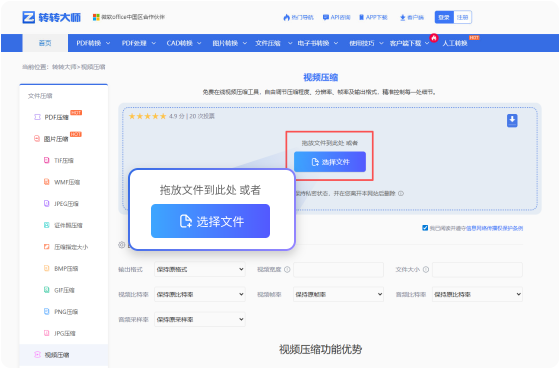Click the red fire badge in the nav bar
560x369 pixels.
tap(434, 38)
